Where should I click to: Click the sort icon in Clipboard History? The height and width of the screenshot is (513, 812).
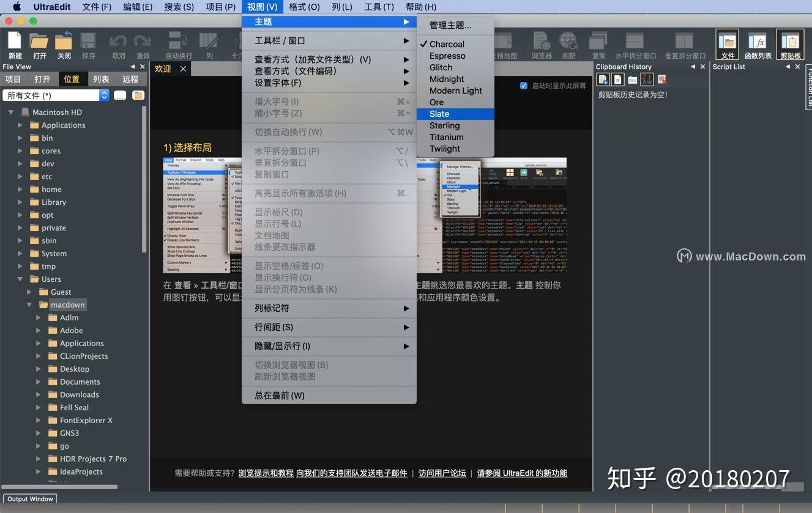pyautogui.click(x=647, y=79)
